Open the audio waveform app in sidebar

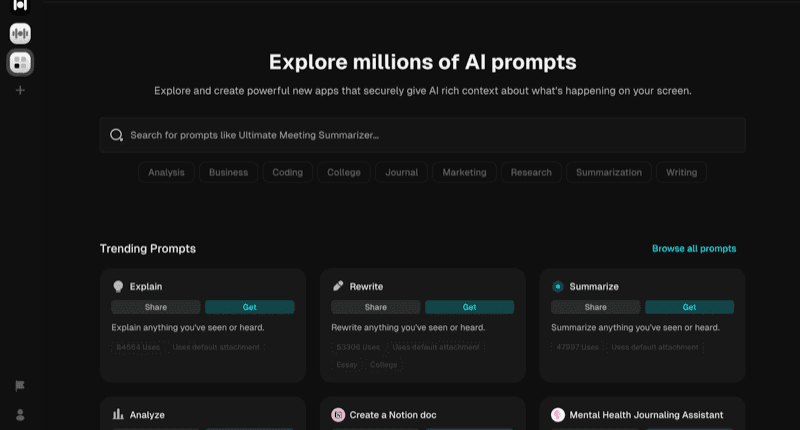20,34
